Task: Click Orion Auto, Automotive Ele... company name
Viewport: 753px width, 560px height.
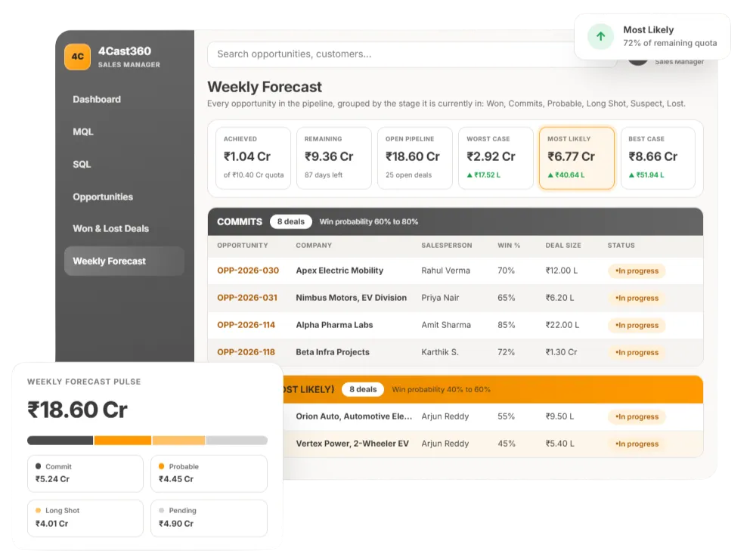Action: click(354, 416)
